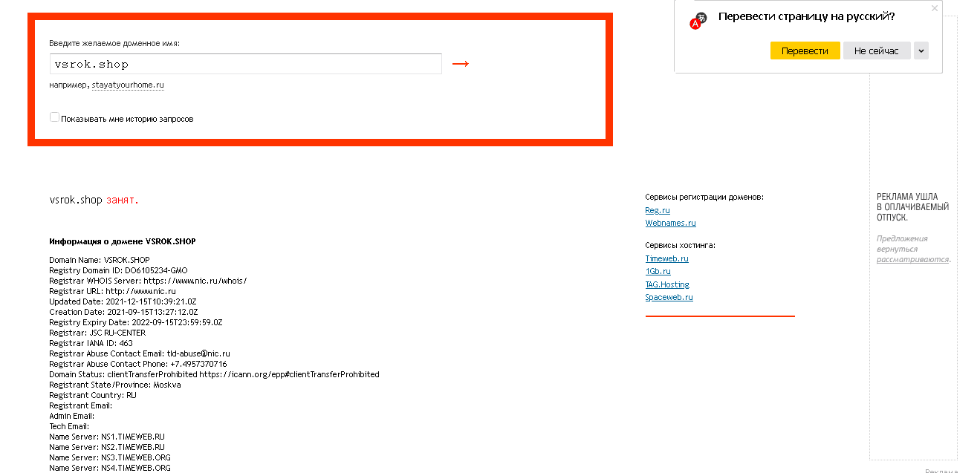Viewport: 980px width, 473px height.
Task: Click the red arrow to submit domain
Action: point(460,64)
